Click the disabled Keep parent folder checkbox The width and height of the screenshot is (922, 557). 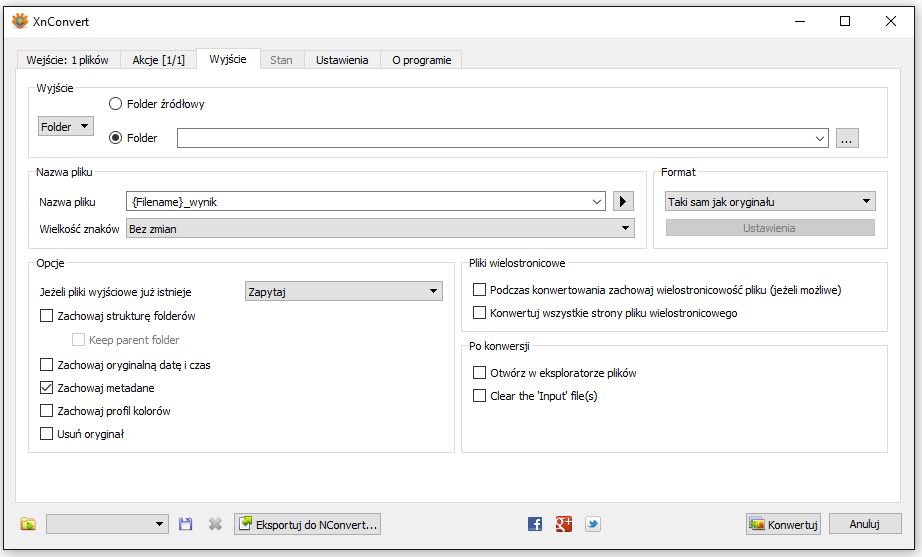click(78, 339)
